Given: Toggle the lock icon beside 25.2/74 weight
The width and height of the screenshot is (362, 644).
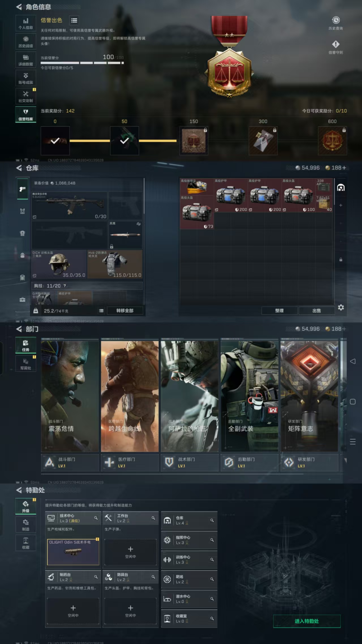Looking at the screenshot, I should click(x=36, y=311).
